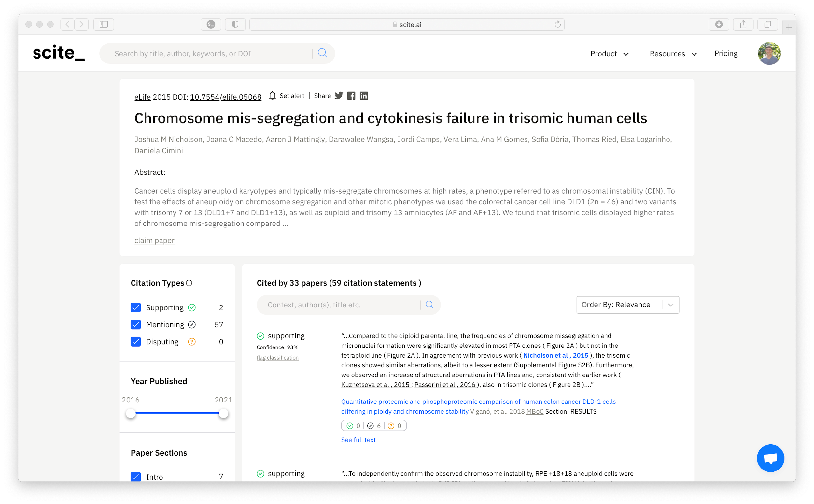Click the scite.ai address bar
This screenshot has height=504, width=814.
[407, 24]
